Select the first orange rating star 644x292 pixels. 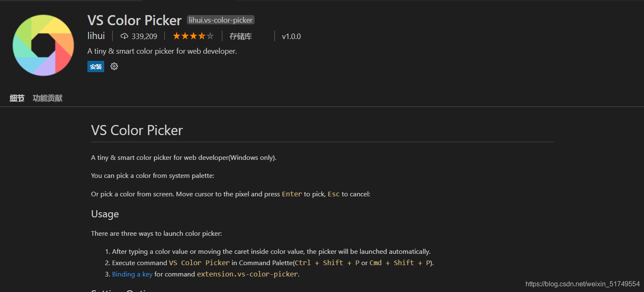pyautogui.click(x=176, y=36)
